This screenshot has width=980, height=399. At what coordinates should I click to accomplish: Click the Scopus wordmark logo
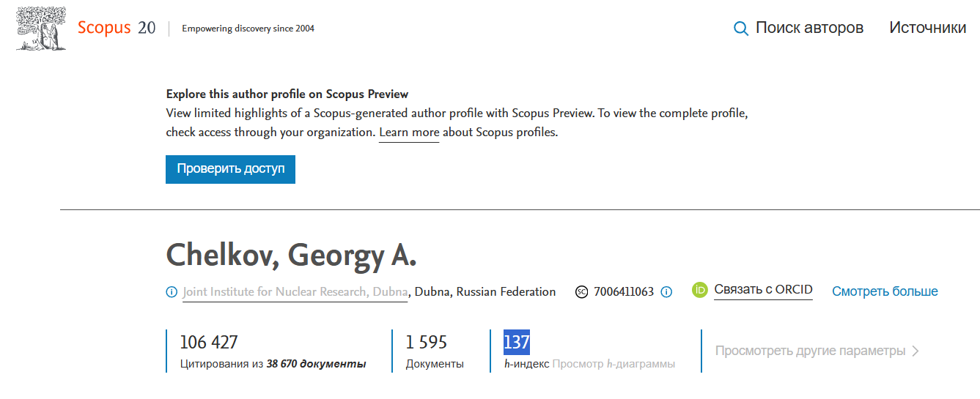(104, 28)
